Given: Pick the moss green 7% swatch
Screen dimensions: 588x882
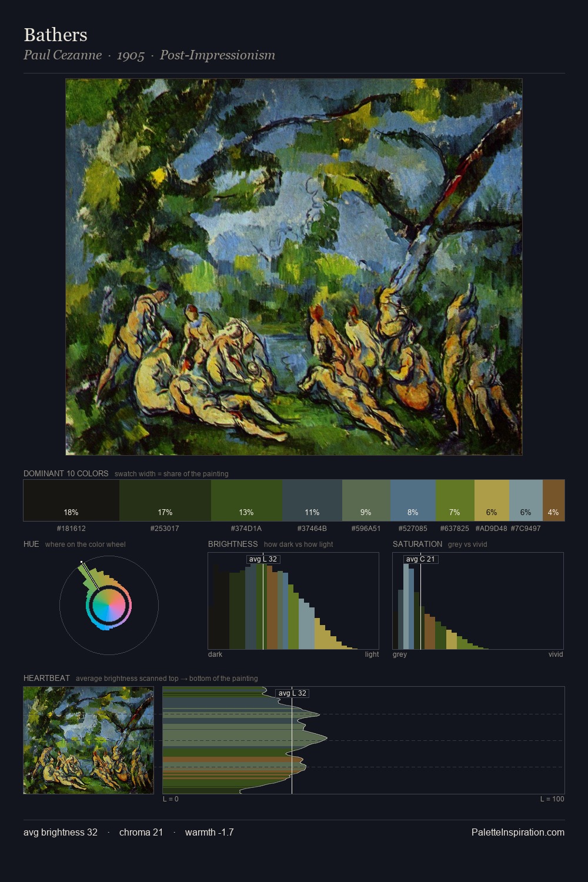Looking at the screenshot, I should tap(455, 500).
